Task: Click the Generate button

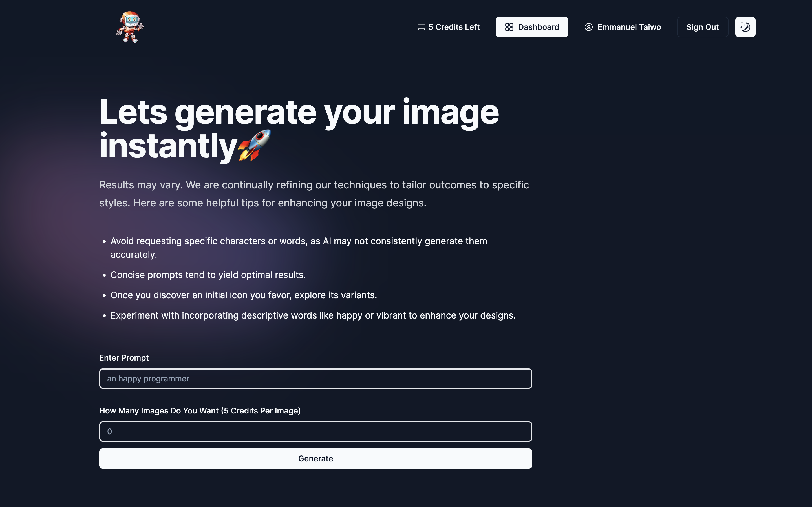Action: coord(316,458)
